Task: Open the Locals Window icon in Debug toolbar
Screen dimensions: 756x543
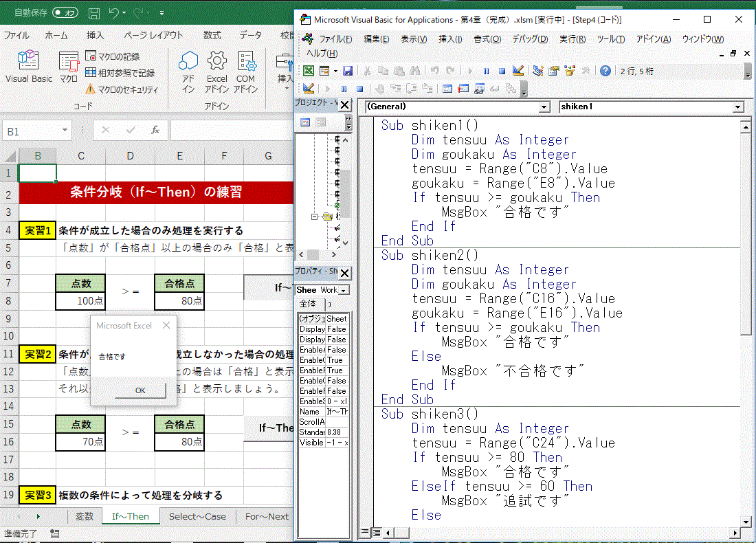Action: [x=447, y=89]
